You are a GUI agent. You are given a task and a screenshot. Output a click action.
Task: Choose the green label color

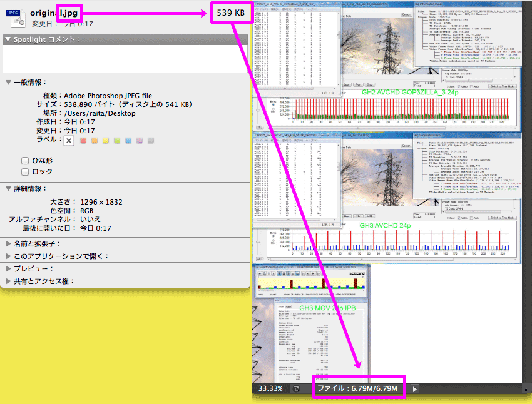point(117,141)
